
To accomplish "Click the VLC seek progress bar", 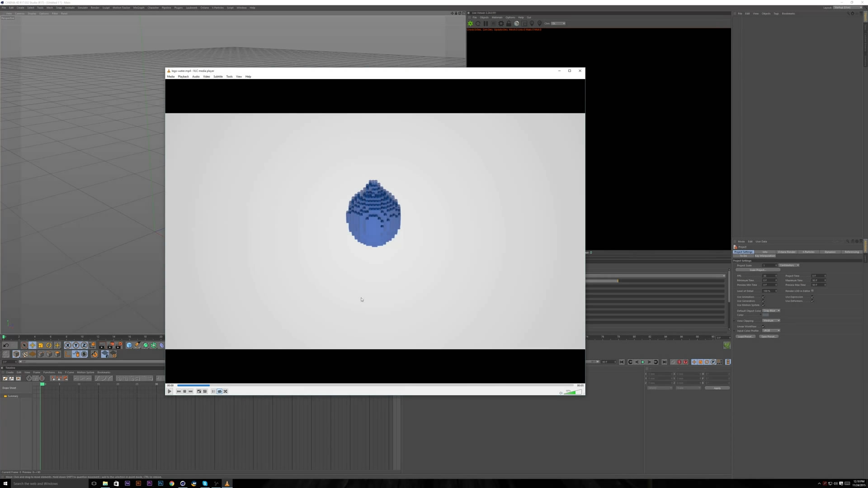I will coord(375,385).
